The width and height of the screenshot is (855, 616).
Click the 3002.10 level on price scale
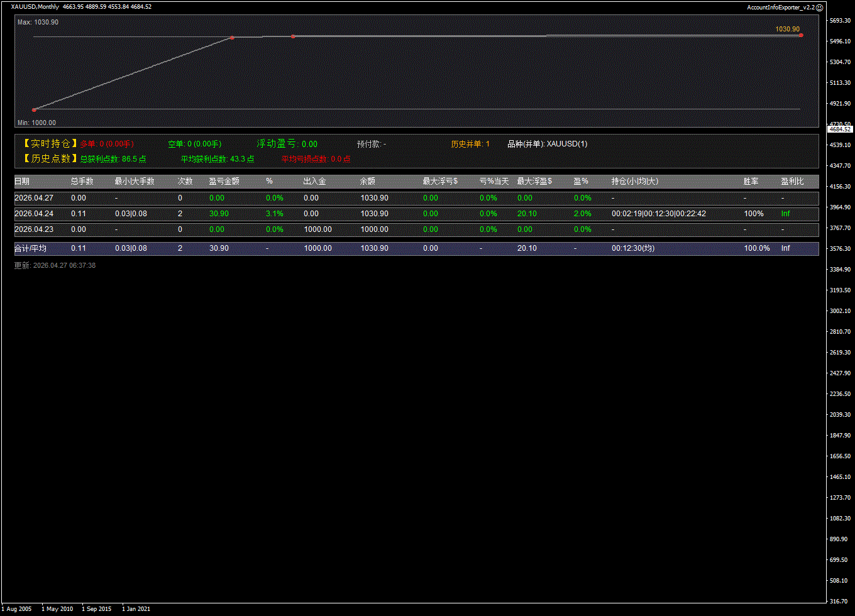point(840,311)
